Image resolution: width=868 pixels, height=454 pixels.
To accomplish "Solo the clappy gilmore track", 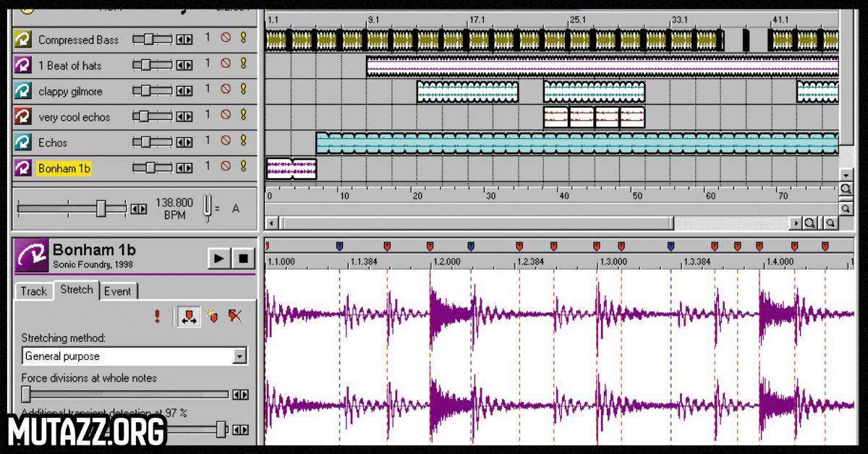I will tap(243, 90).
